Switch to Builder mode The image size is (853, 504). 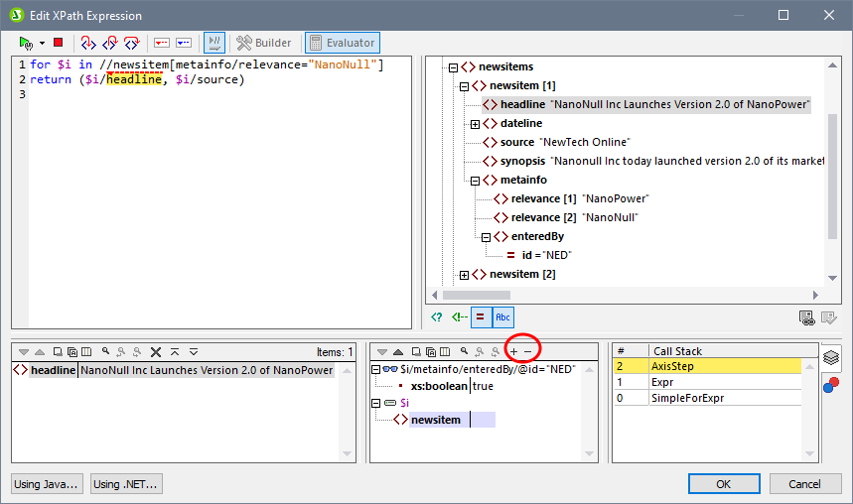click(x=264, y=43)
